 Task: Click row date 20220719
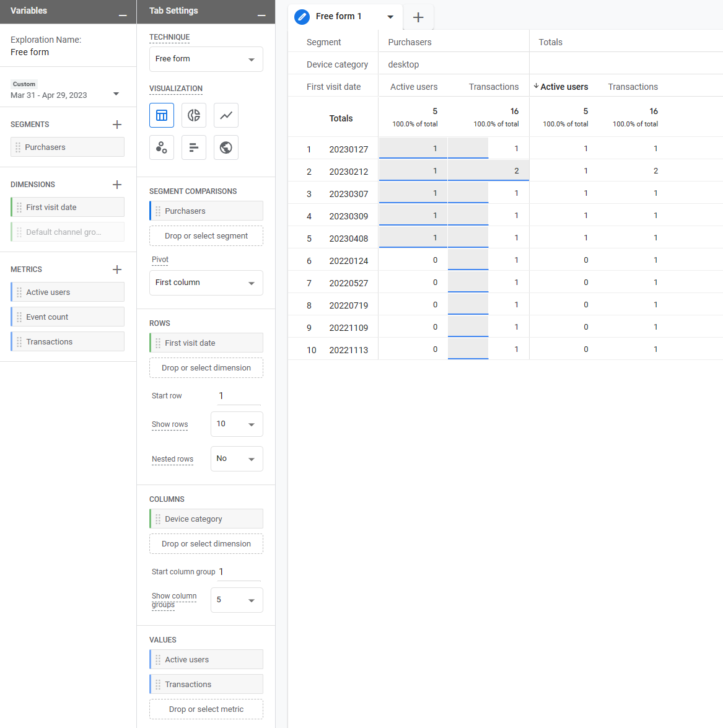point(348,305)
